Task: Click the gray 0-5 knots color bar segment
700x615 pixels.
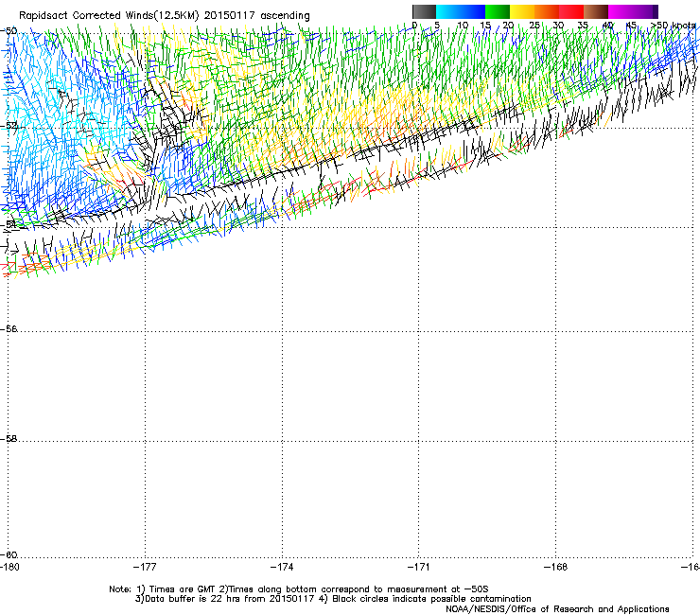Action: coord(424,11)
